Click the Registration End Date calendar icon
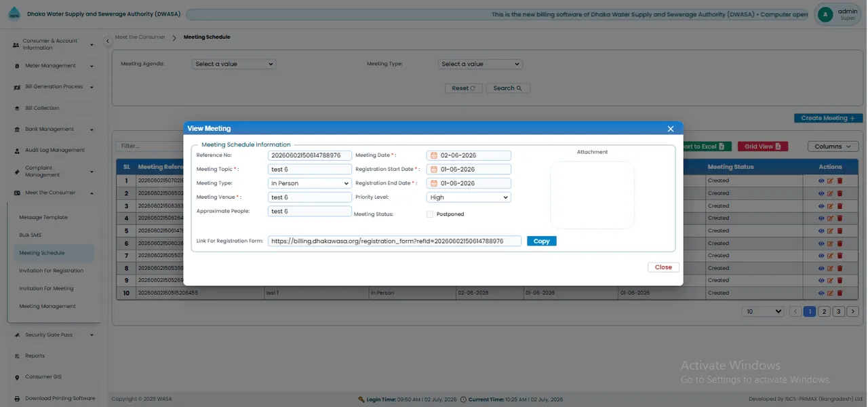 pyautogui.click(x=434, y=183)
